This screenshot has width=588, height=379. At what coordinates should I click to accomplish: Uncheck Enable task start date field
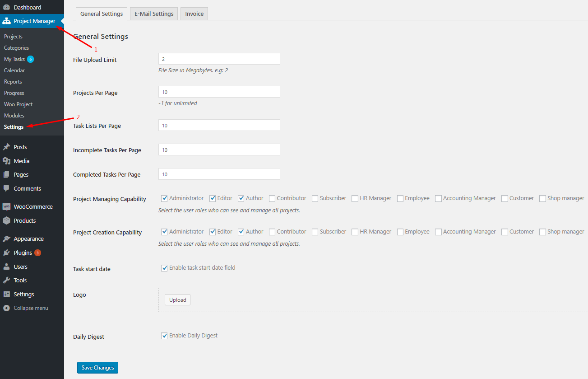click(x=164, y=268)
